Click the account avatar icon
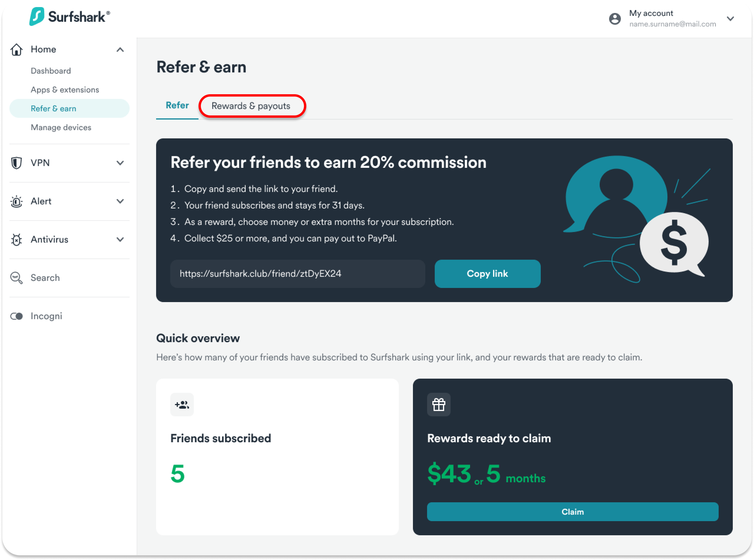The width and height of the screenshot is (754, 560). point(615,19)
